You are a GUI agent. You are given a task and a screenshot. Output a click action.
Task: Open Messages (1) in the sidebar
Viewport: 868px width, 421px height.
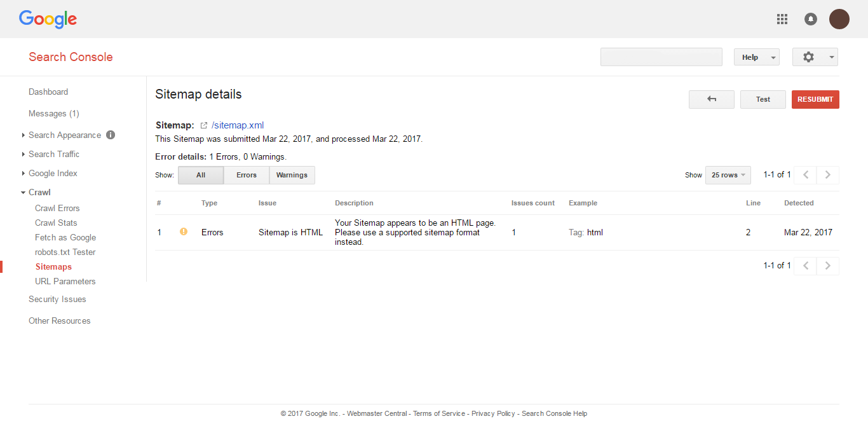click(54, 113)
